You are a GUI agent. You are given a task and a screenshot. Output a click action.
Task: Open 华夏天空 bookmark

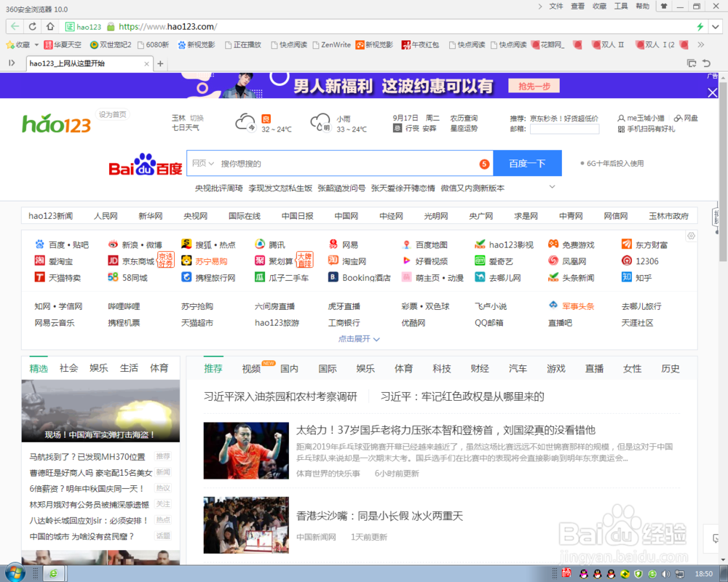click(63, 44)
